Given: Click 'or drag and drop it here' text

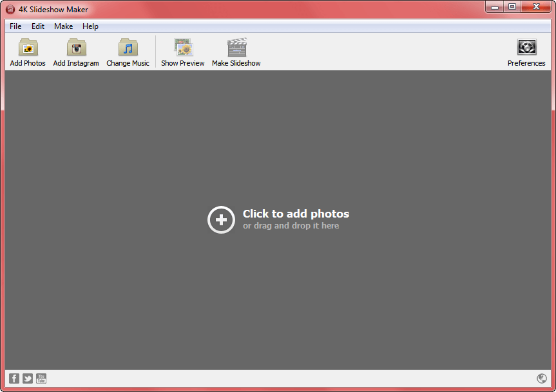Looking at the screenshot, I should 291,225.
